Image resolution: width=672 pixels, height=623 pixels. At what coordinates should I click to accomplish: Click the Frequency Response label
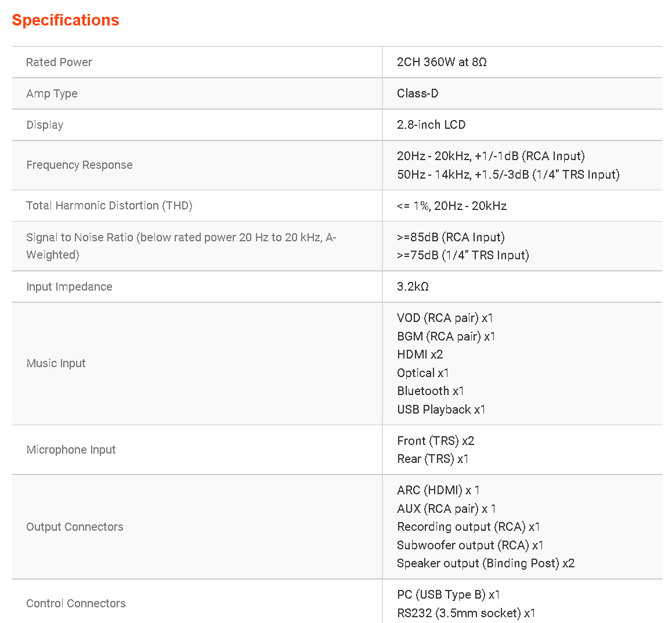click(80, 165)
